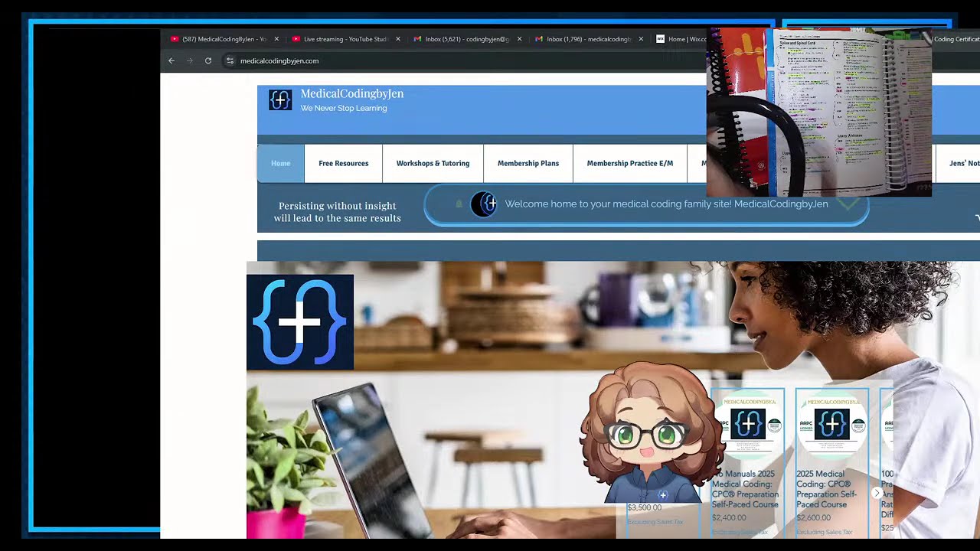Open the Membership Plans page
The height and width of the screenshot is (551, 980).
click(x=528, y=163)
